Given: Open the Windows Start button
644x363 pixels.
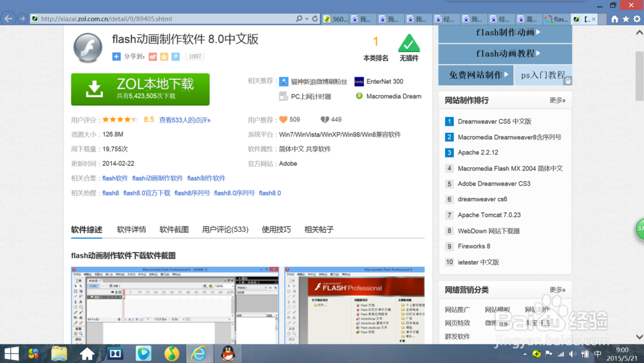Looking at the screenshot, I should point(12,353).
